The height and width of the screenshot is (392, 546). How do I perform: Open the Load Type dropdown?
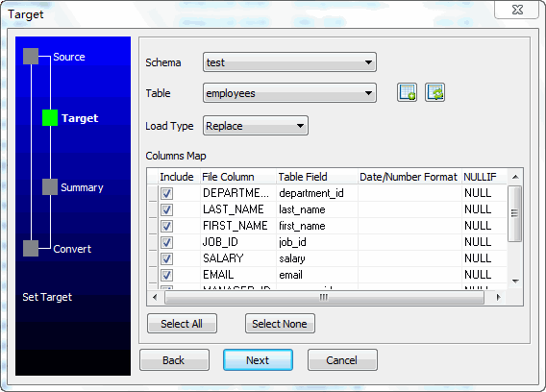pos(256,126)
